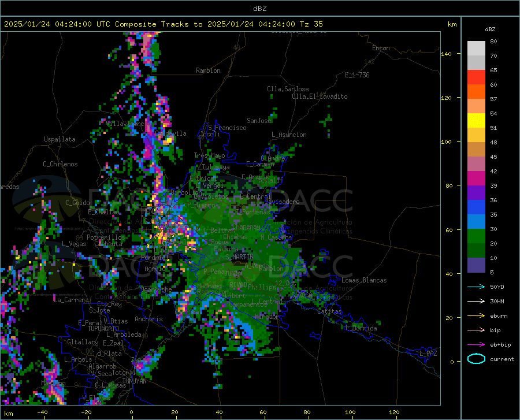
Task: Click the 'Tz 35' text in the header
Action: [311, 24]
